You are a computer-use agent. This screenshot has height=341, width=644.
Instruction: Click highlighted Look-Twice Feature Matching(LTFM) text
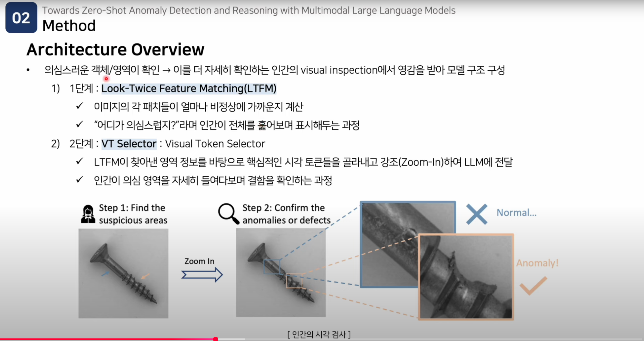click(189, 88)
